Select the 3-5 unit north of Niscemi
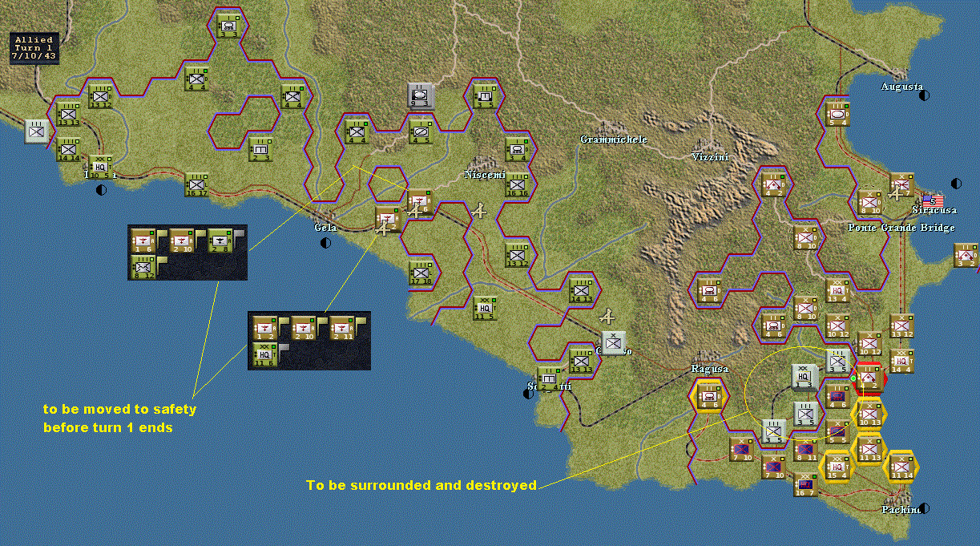Image resolution: width=980 pixels, height=546 pixels. pos(485,95)
